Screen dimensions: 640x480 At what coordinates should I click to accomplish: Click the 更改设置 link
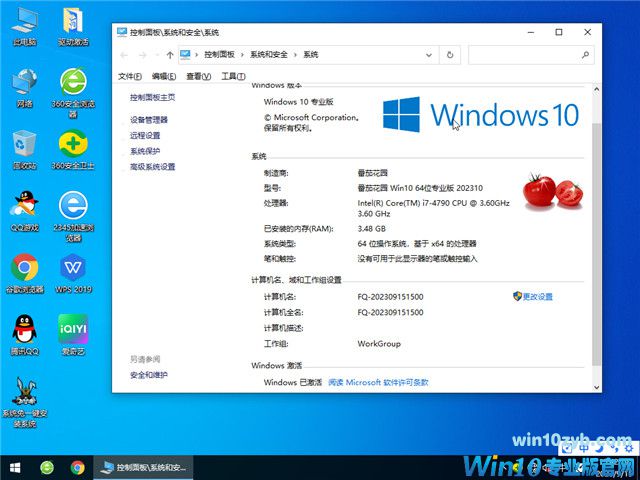pyautogui.click(x=537, y=297)
